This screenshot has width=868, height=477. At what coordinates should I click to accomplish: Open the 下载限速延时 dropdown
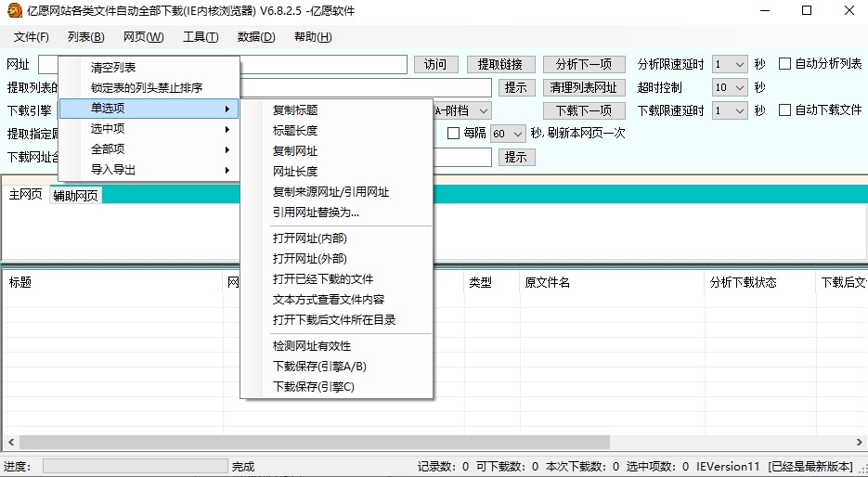(730, 110)
